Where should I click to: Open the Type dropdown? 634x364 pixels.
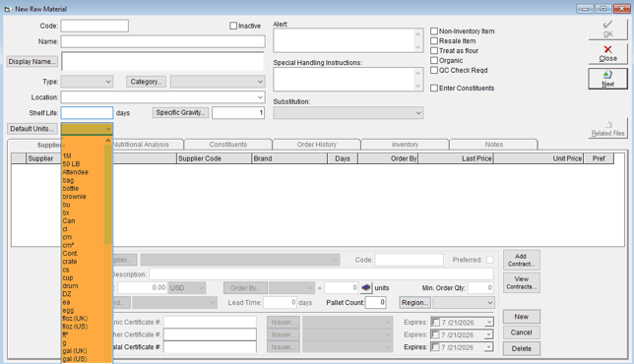click(x=108, y=82)
